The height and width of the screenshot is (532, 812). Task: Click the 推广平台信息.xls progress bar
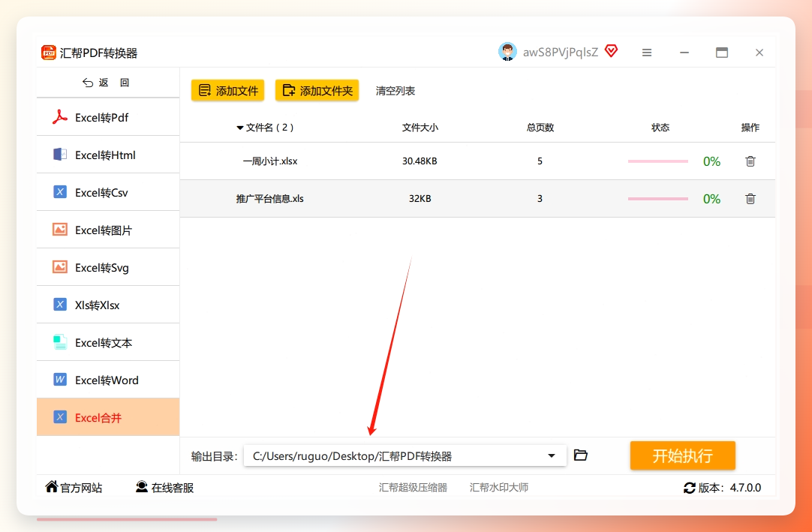[x=657, y=198]
